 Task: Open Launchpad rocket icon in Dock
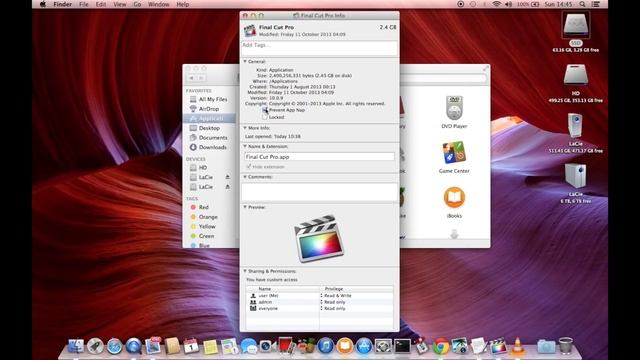click(95, 346)
